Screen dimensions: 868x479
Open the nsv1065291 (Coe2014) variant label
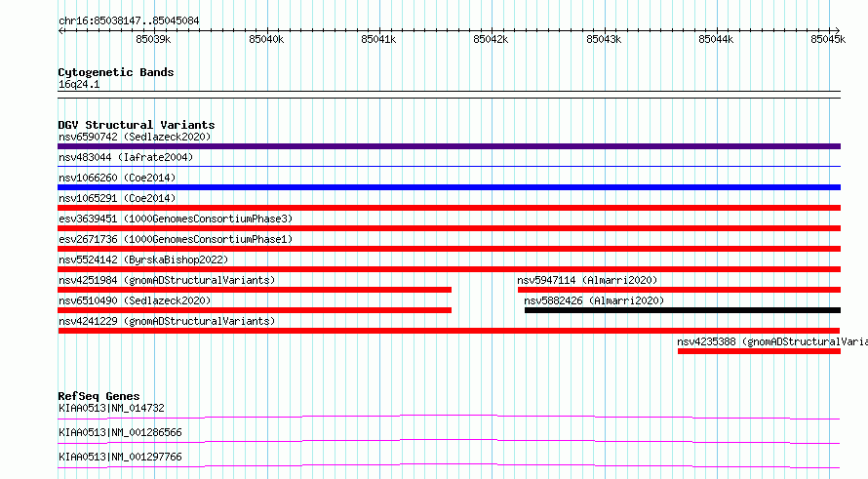click(x=117, y=198)
